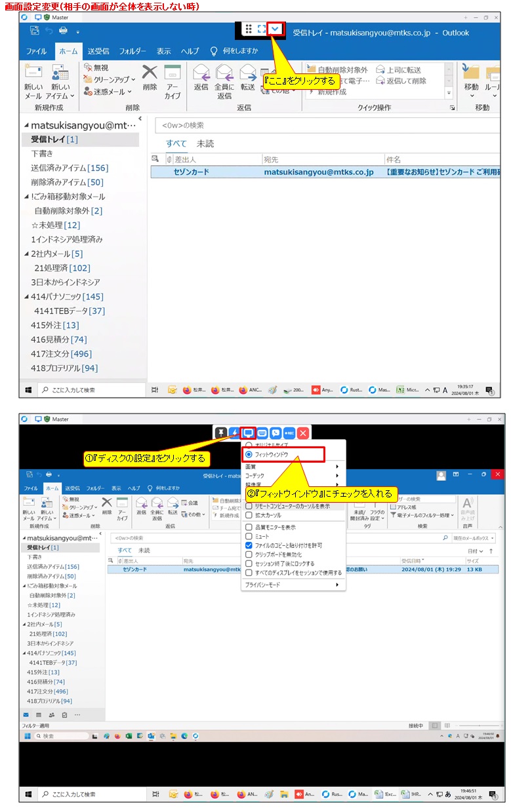Click the dotted grip icon in AnyDesk mini toolbar
511x812 pixels.
[249, 29]
